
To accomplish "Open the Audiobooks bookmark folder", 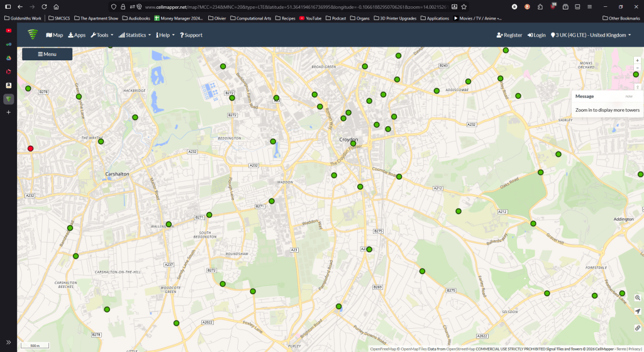I will 136,18.
